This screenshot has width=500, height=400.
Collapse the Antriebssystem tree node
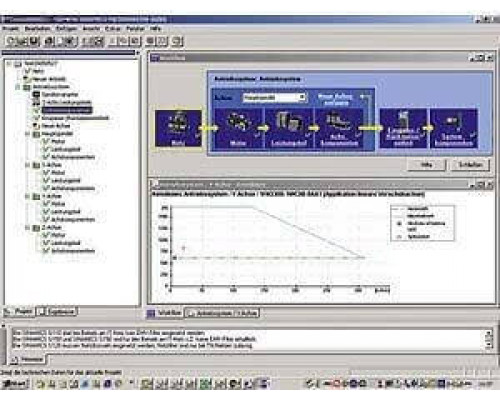pos(18,87)
